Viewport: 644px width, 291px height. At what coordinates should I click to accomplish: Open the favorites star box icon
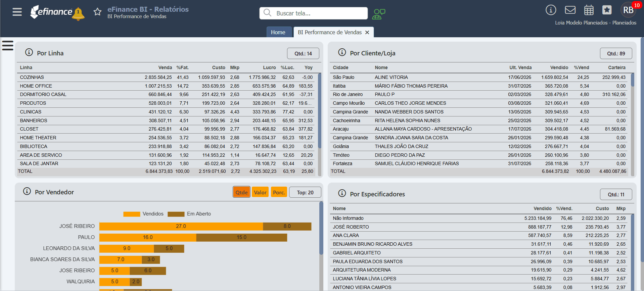click(x=607, y=10)
